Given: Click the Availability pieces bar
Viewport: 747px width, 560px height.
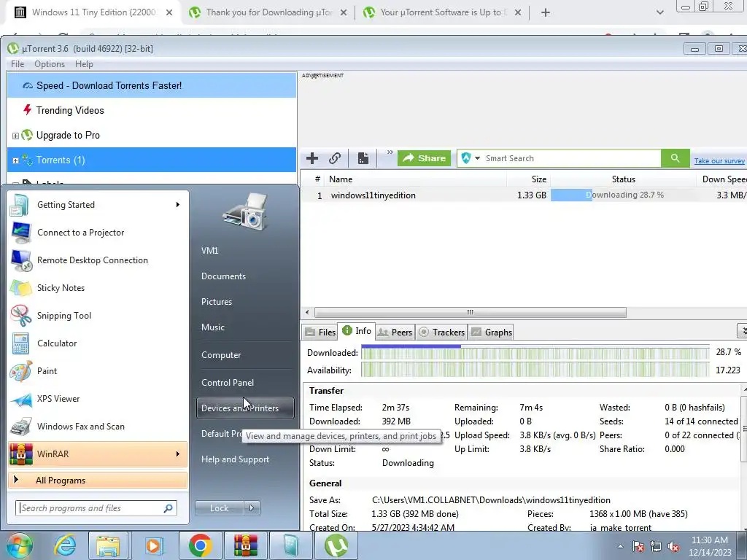Looking at the screenshot, I should (535, 370).
